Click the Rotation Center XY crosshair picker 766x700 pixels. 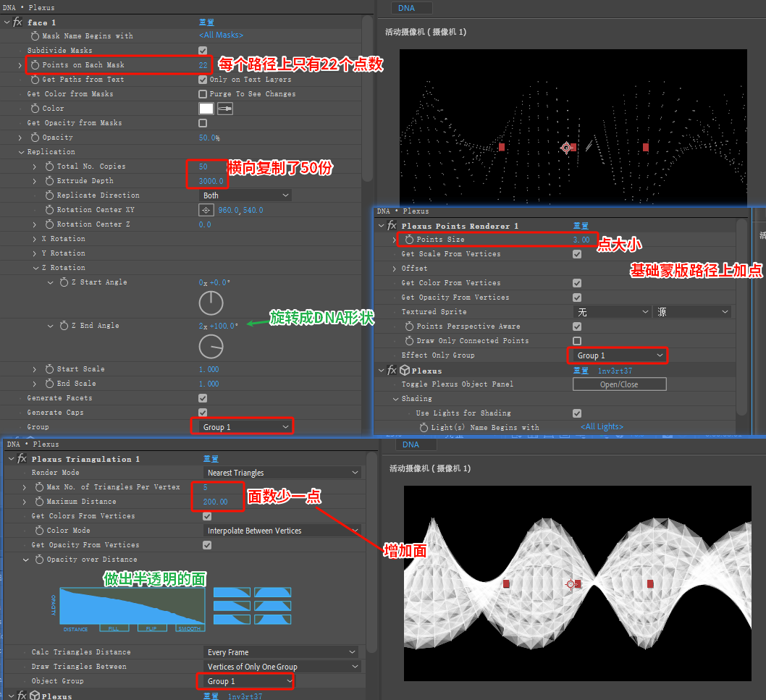(206, 210)
